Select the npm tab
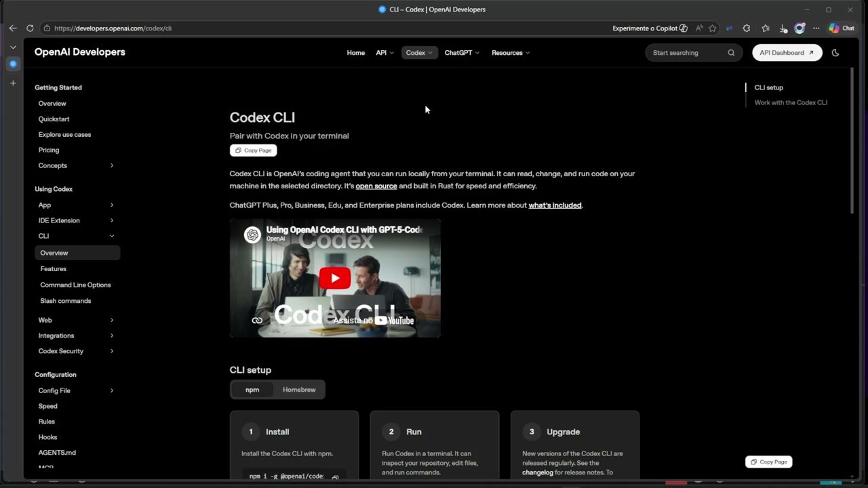The height and width of the screenshot is (488, 868). click(x=252, y=390)
